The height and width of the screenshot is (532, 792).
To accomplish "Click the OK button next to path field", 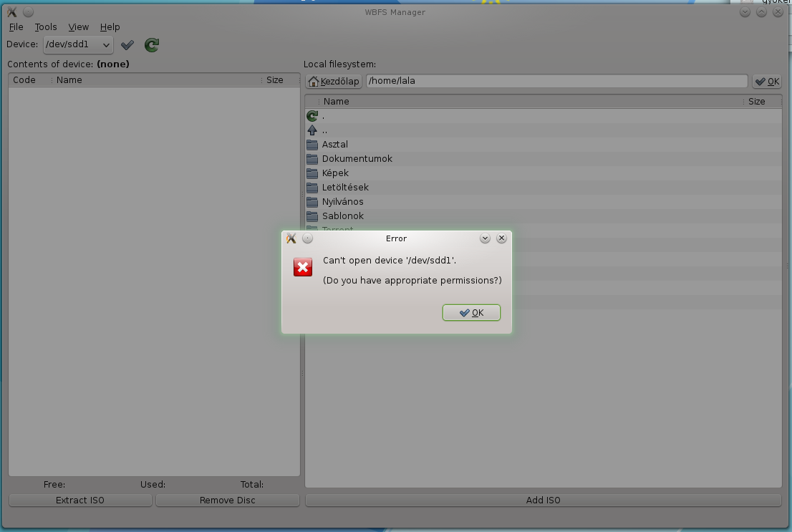I will click(767, 82).
